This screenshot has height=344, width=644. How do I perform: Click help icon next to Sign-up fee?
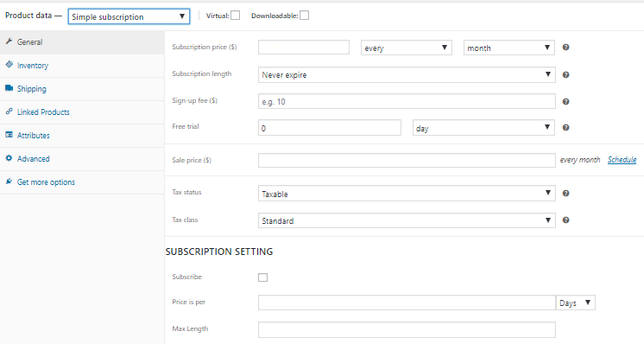click(x=565, y=101)
